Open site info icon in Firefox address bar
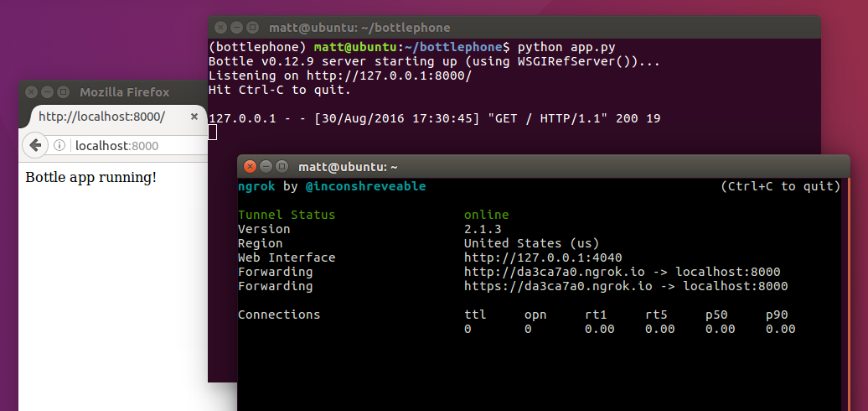Viewport: 868px width, 411px height. (59, 146)
